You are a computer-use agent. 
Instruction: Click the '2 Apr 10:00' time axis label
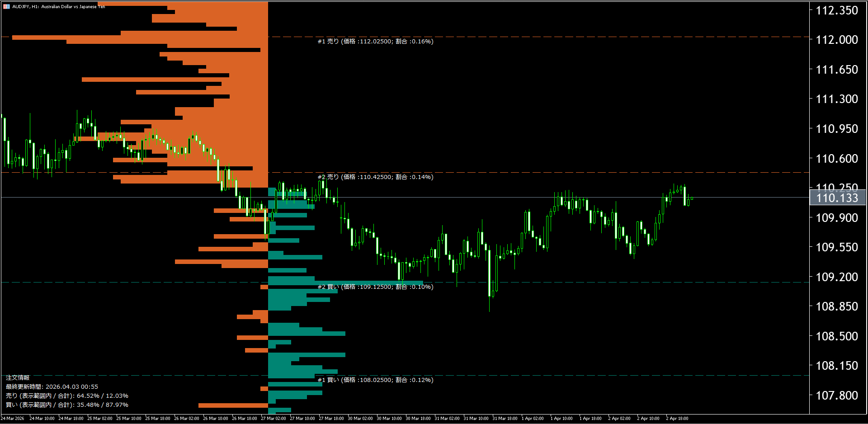(648, 419)
